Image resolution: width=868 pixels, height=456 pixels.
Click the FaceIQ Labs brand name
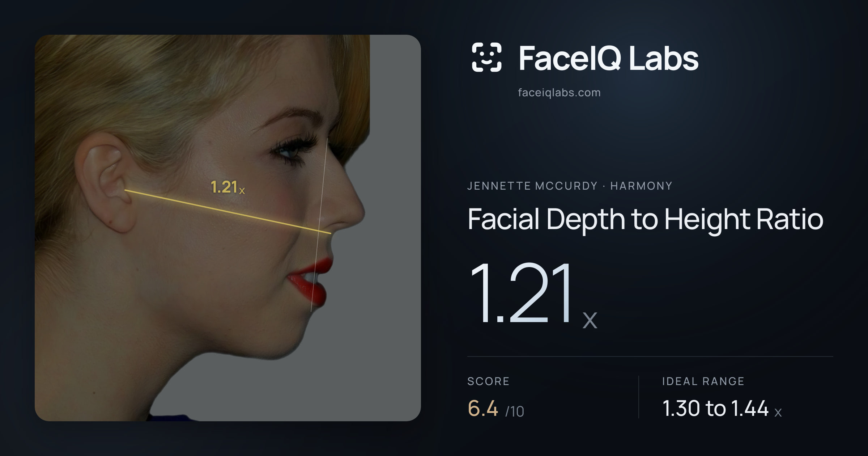coord(608,58)
